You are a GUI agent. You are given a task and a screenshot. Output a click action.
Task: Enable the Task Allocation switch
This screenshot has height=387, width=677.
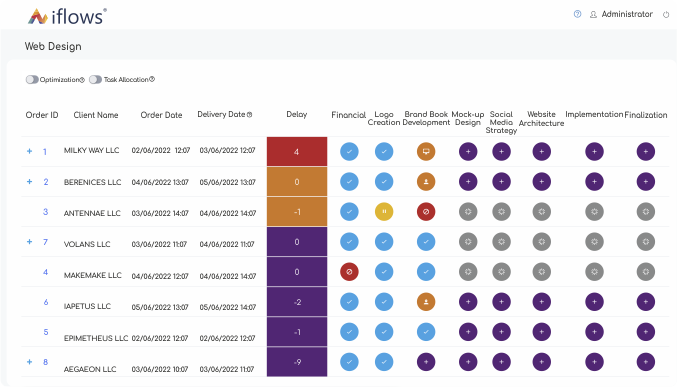click(x=95, y=79)
